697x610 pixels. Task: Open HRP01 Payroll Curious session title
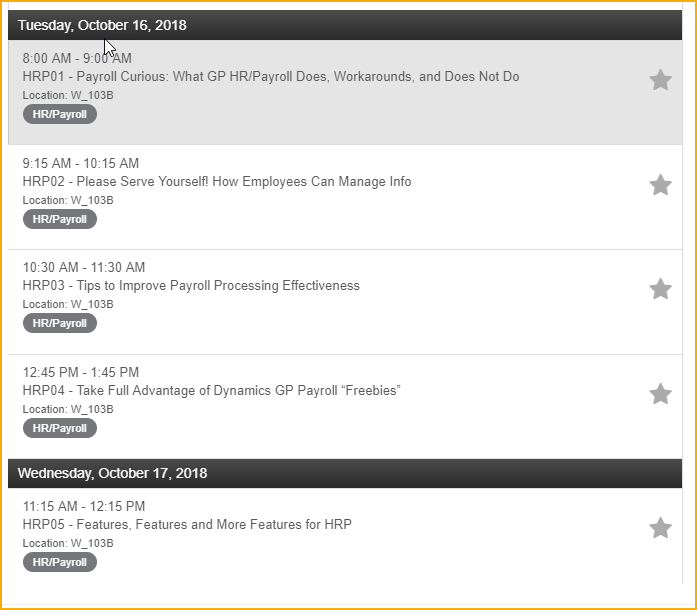(x=271, y=76)
